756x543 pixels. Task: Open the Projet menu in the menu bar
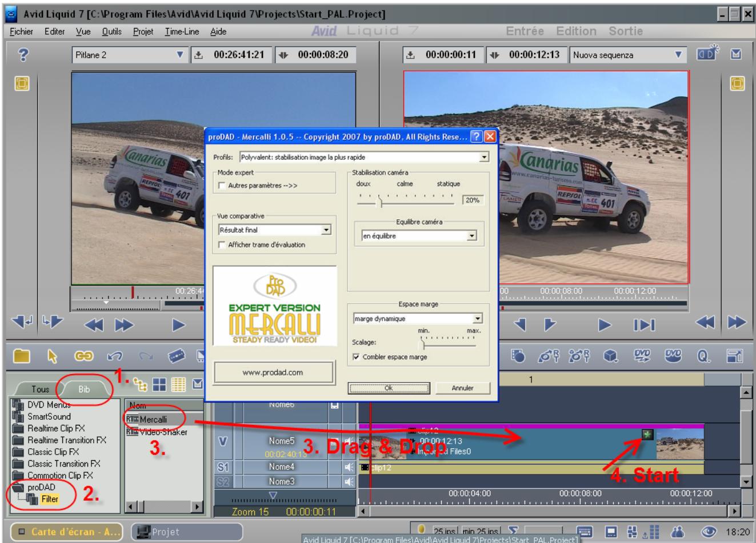pyautogui.click(x=143, y=31)
